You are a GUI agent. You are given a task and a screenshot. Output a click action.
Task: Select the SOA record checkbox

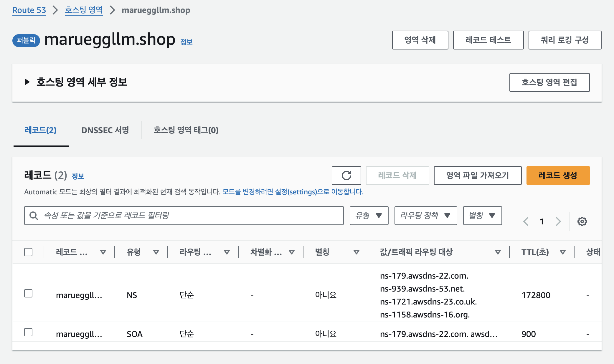(x=28, y=332)
